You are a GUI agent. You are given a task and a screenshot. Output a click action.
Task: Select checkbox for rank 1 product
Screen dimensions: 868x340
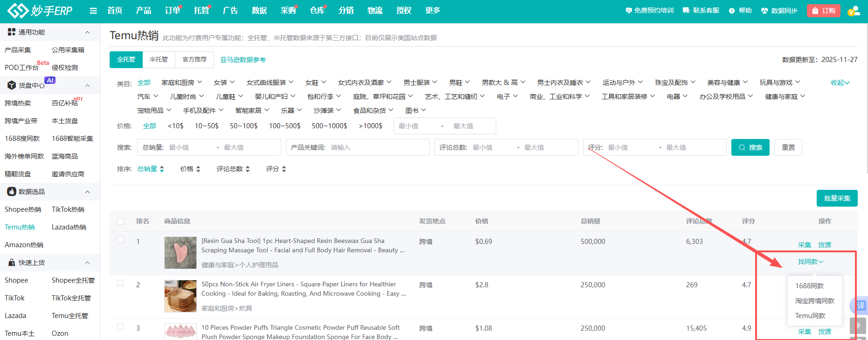coord(120,240)
